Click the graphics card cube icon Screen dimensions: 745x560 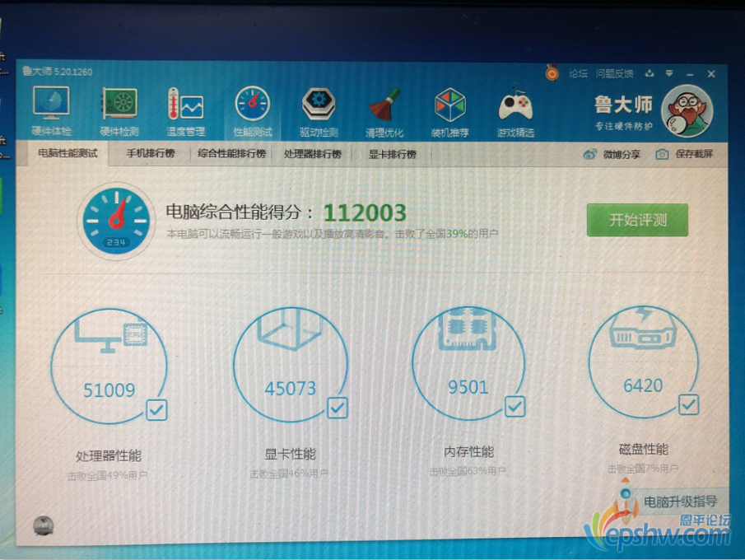click(289, 329)
